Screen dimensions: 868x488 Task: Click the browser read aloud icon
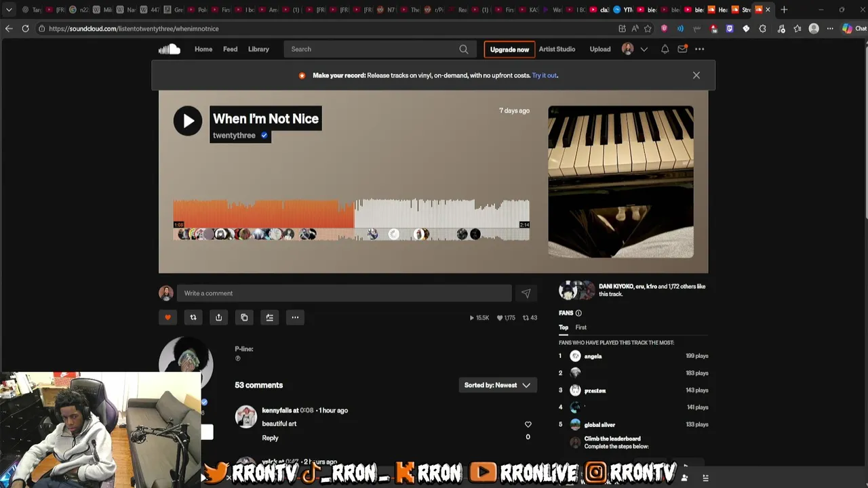coord(635,28)
